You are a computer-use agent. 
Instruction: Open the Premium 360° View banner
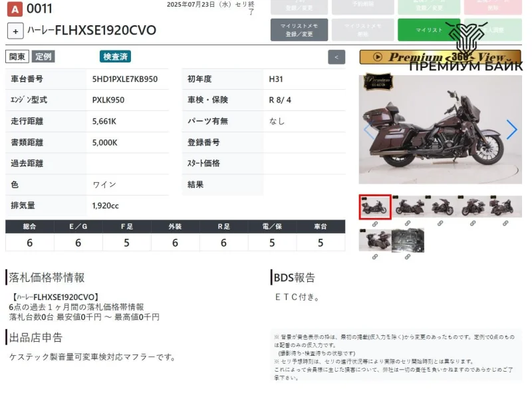click(441, 57)
